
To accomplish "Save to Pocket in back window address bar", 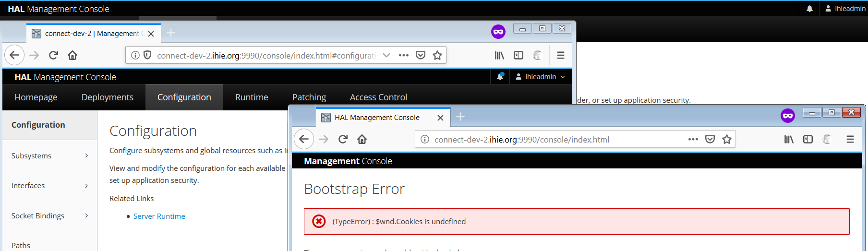I will pos(421,55).
